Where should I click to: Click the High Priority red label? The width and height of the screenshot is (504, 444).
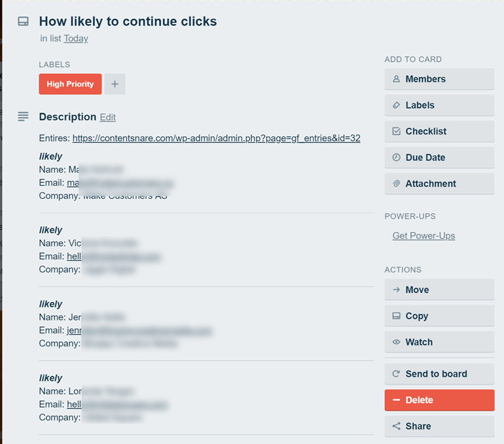(x=70, y=84)
